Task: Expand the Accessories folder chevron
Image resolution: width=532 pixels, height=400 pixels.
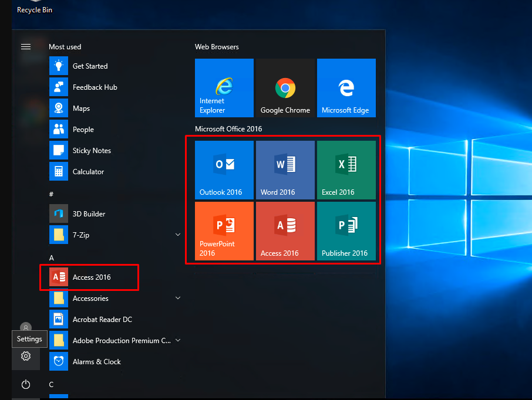Action: (178, 298)
